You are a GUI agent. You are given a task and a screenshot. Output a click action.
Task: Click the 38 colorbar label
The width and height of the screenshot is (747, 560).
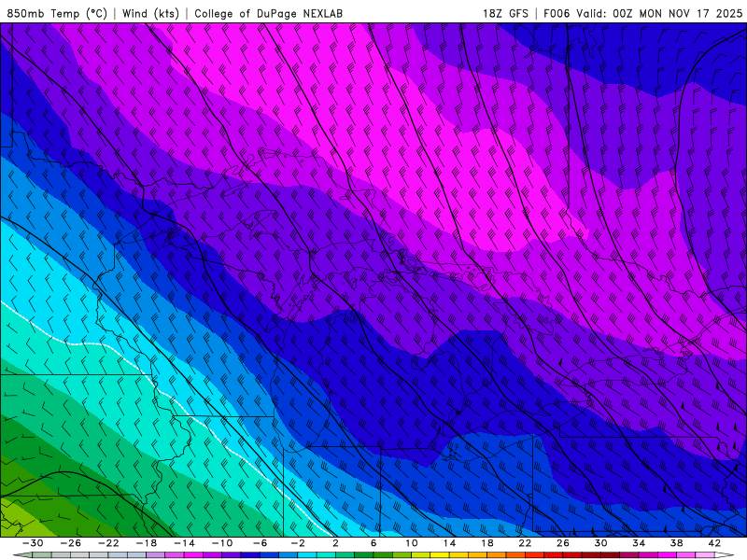point(676,543)
